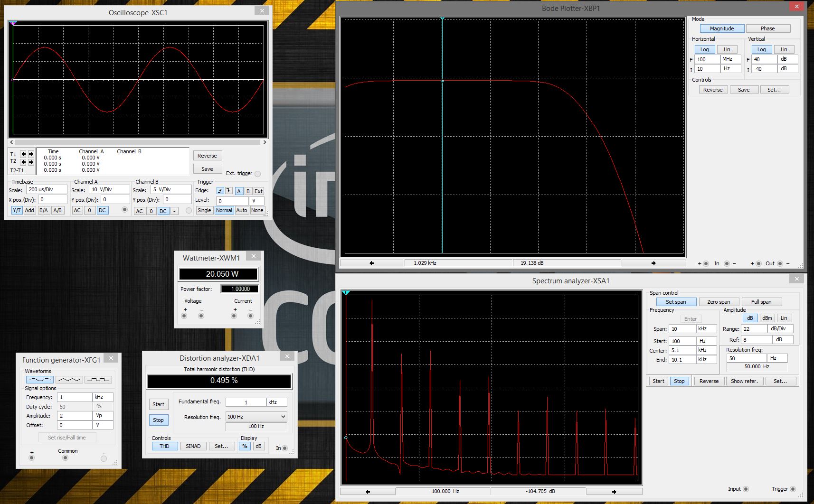Click Distortion analyzer In terminal
Viewport: 814px width, 504px height.
(285, 448)
